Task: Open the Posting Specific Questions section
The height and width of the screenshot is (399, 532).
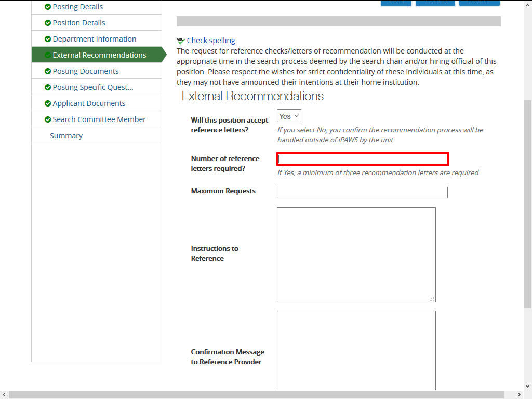Action: 92,87
